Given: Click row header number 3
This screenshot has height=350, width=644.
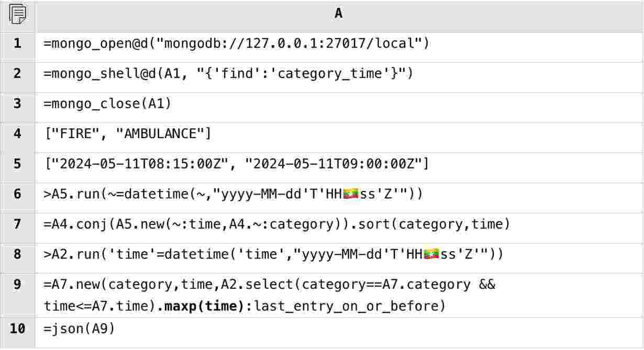Looking at the screenshot, I should (x=17, y=104).
